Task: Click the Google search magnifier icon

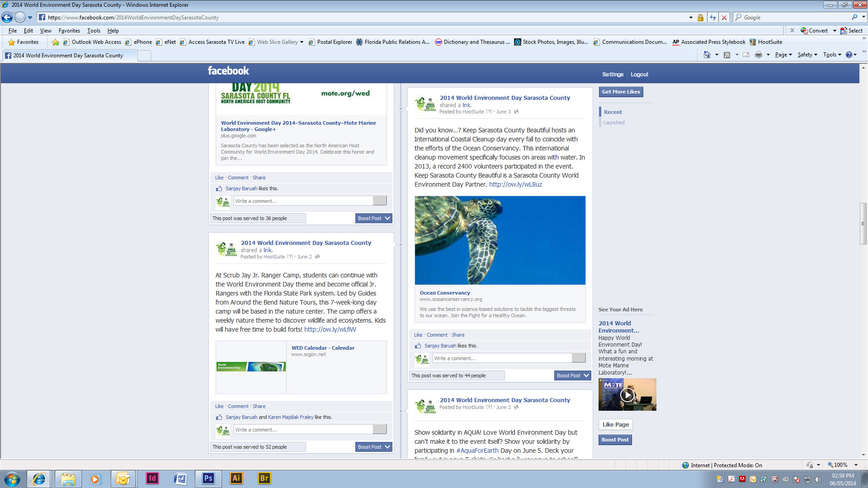Action: pos(854,17)
